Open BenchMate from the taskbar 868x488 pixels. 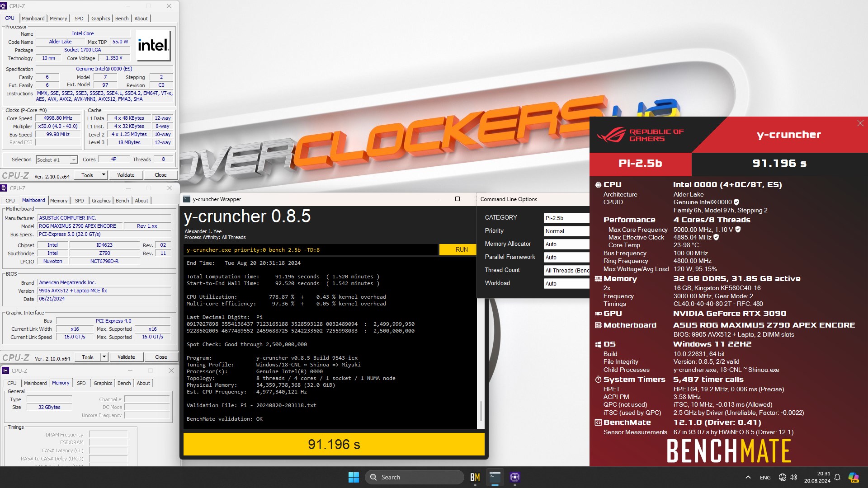point(475,477)
